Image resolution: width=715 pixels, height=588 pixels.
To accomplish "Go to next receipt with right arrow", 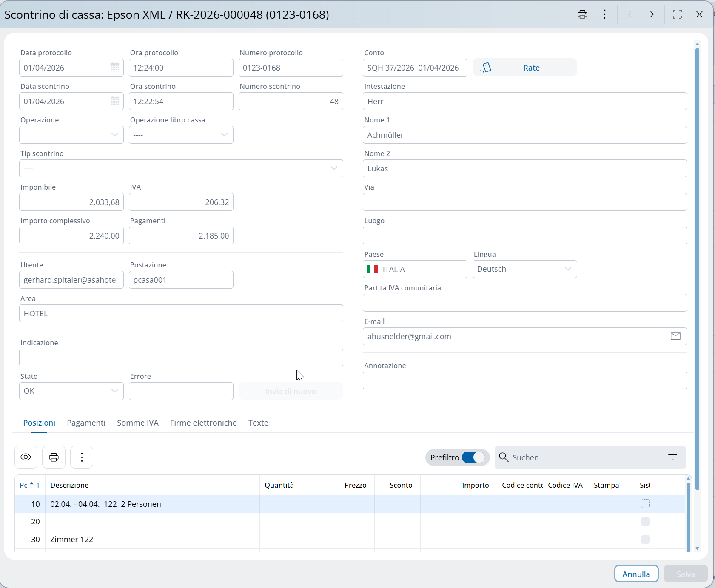I will coord(652,14).
